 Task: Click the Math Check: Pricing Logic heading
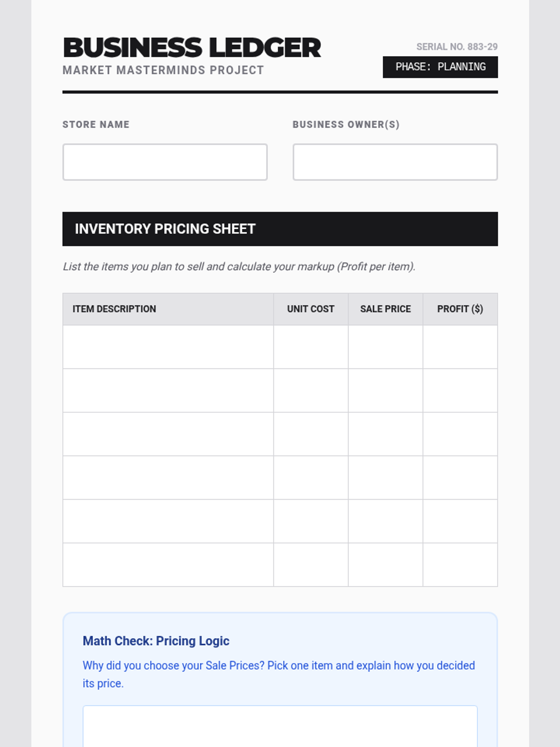[156, 641]
